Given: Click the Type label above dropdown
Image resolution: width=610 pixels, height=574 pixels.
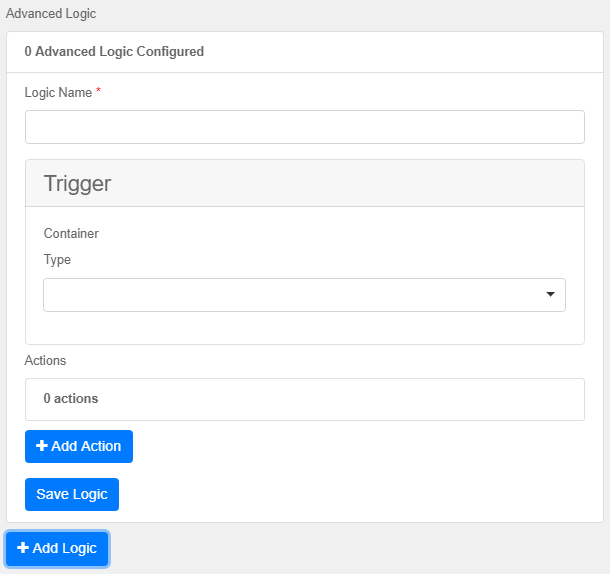Looking at the screenshot, I should click(57, 259).
